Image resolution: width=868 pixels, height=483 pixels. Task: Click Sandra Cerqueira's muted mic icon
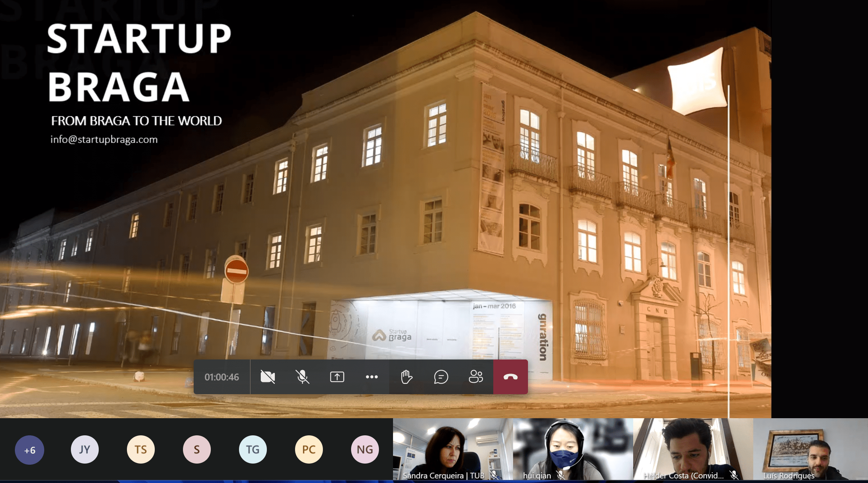494,475
